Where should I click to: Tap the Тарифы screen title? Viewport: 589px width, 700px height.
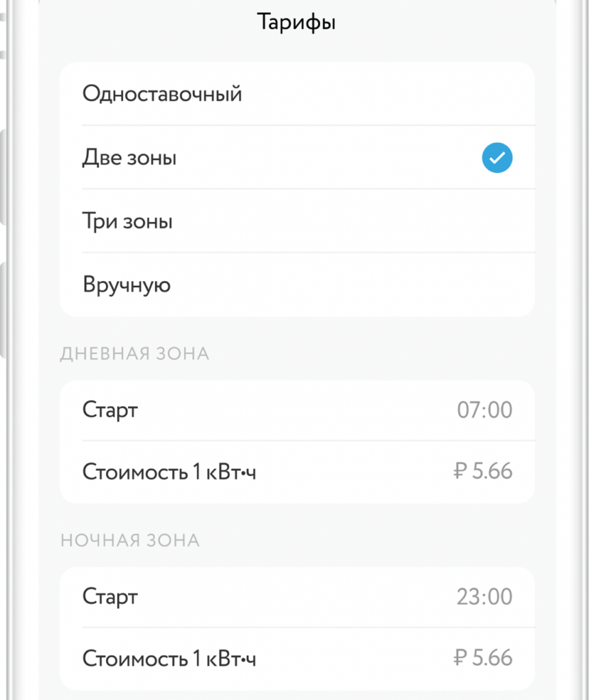pyautogui.click(x=296, y=23)
